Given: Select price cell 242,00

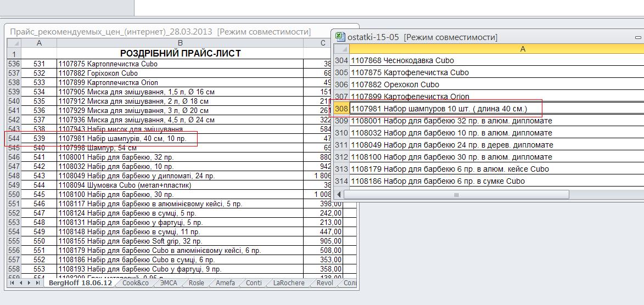Looking at the screenshot, I should tap(323, 213).
